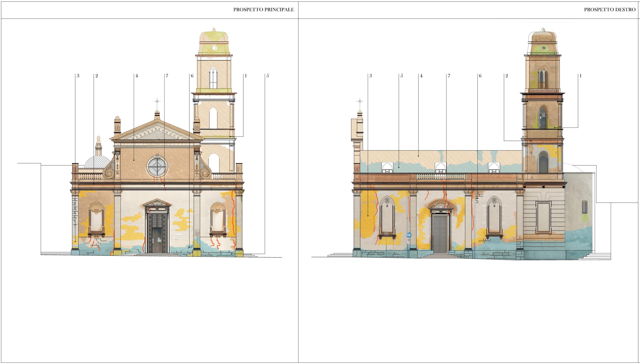640x364 pixels.
Task: Click the PROSPETTO DESTRO title
Action: (x=610, y=9)
